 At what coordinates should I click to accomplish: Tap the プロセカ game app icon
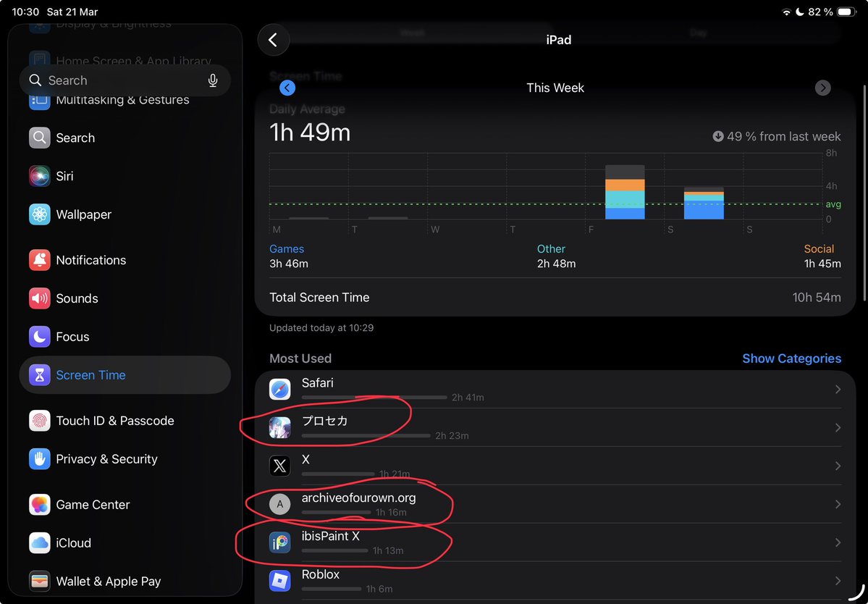pos(279,427)
